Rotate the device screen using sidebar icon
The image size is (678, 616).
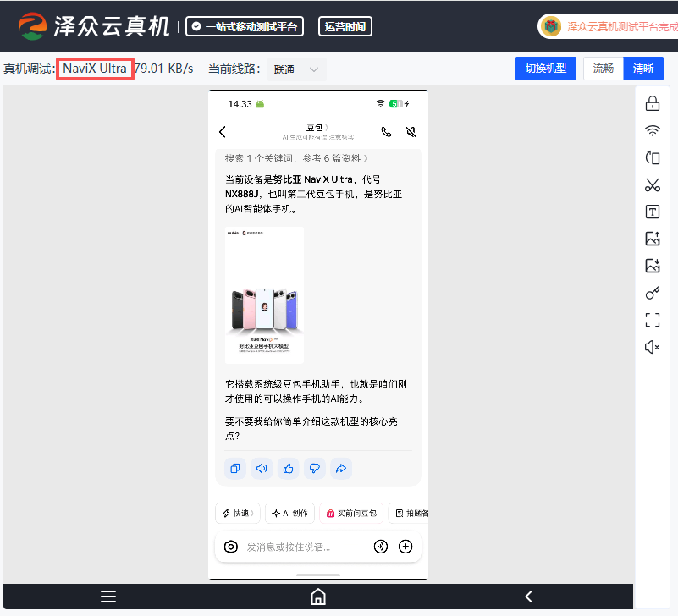[x=652, y=157]
